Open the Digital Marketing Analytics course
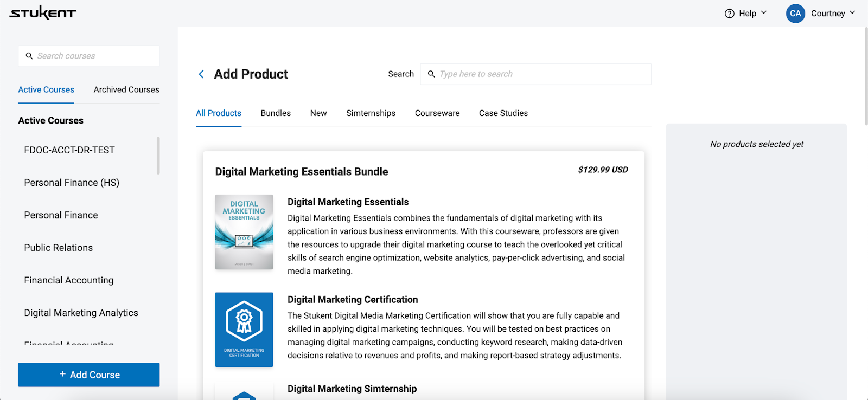The height and width of the screenshot is (400, 868). [81, 313]
